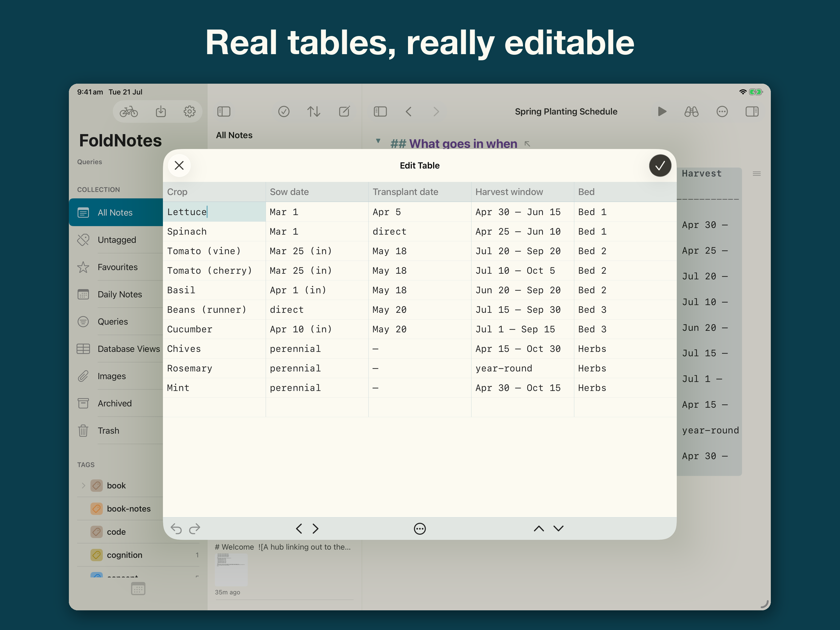Open Trash in the sidebar
The width and height of the screenshot is (840, 630).
(116, 431)
